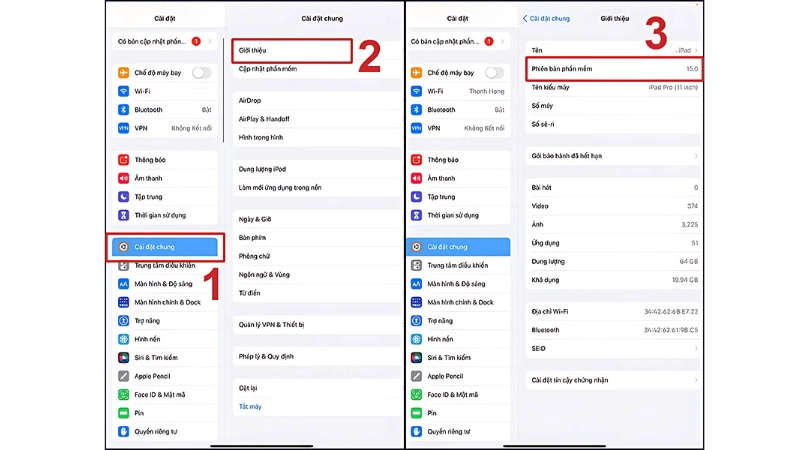The width and height of the screenshot is (800, 450).
Task: Toggle Chế độ máy bay switch in the right screenshot
Action: coord(494,73)
